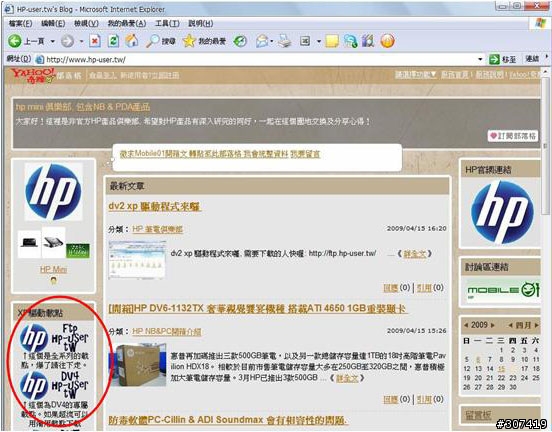The width and height of the screenshot is (552, 432).
Task: Expand the address bar URL dropdown
Action: pos(480,60)
